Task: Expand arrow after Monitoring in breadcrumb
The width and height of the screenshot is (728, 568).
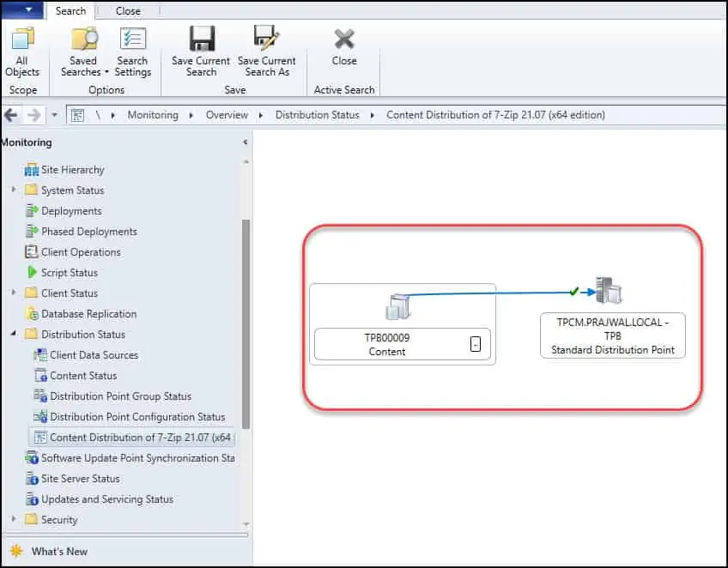Action: [191, 115]
